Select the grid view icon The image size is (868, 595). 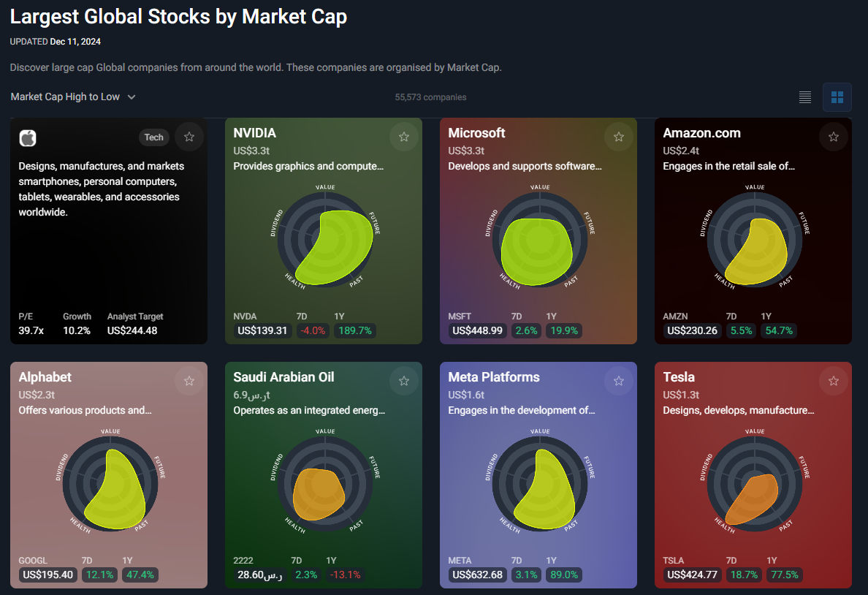point(837,96)
